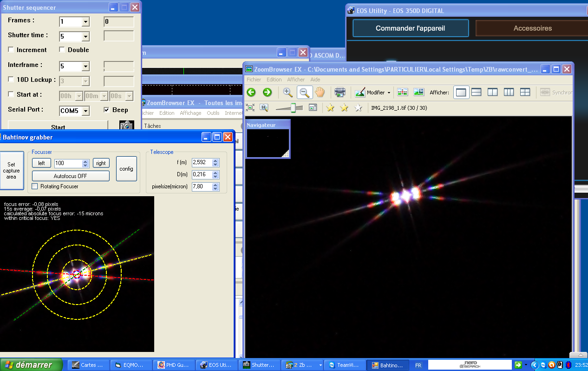Click the 1:1 actual size zoom icon

click(x=264, y=108)
